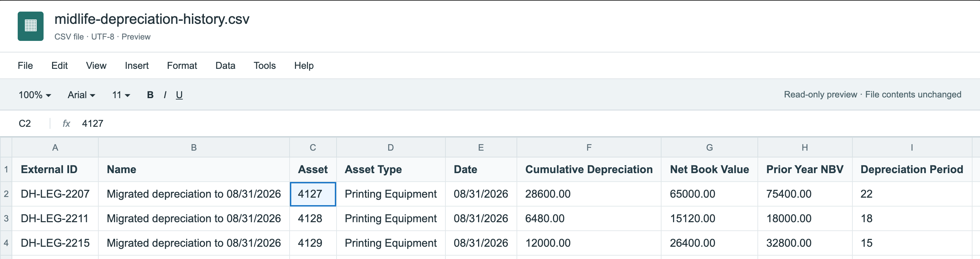The height and width of the screenshot is (259, 980).
Task: Click the file title midlife-depreciation-history.csv
Action: pos(152,19)
